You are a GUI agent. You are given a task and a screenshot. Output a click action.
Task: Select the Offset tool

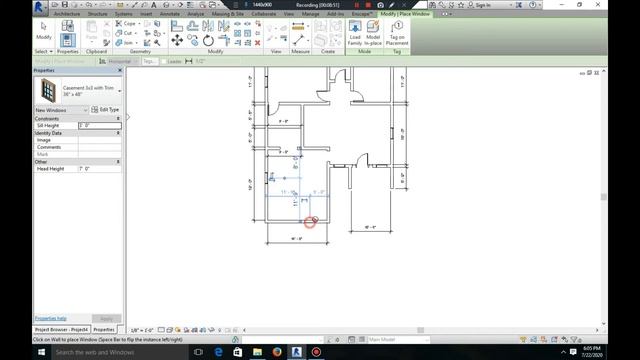(x=192, y=26)
